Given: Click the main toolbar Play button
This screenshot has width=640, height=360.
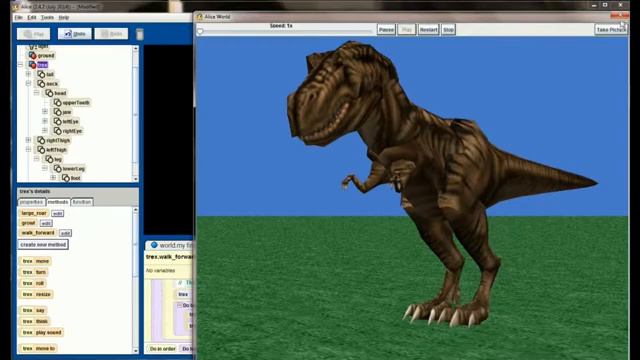Looking at the screenshot, I should [33, 34].
